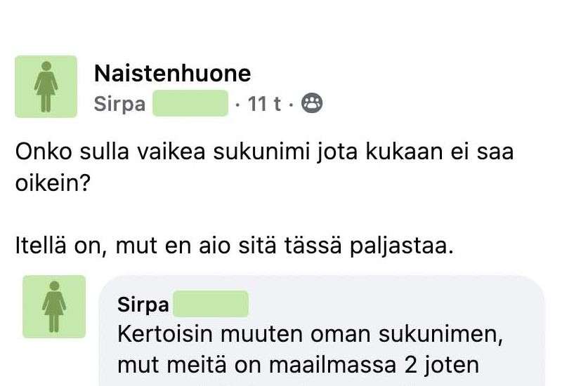
Task: Click the group audience icon after timestamp
Action: pyautogui.click(x=311, y=105)
